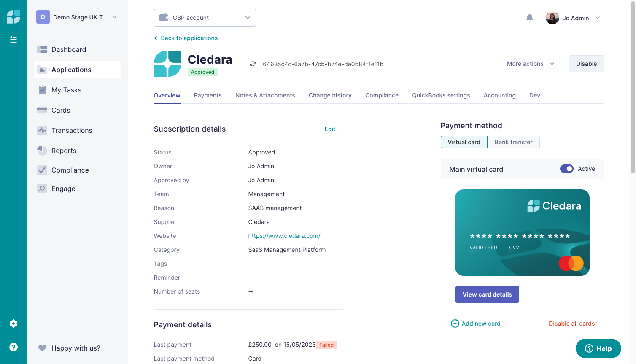
Task: Open the GBP account dropdown
Action: coord(205,18)
